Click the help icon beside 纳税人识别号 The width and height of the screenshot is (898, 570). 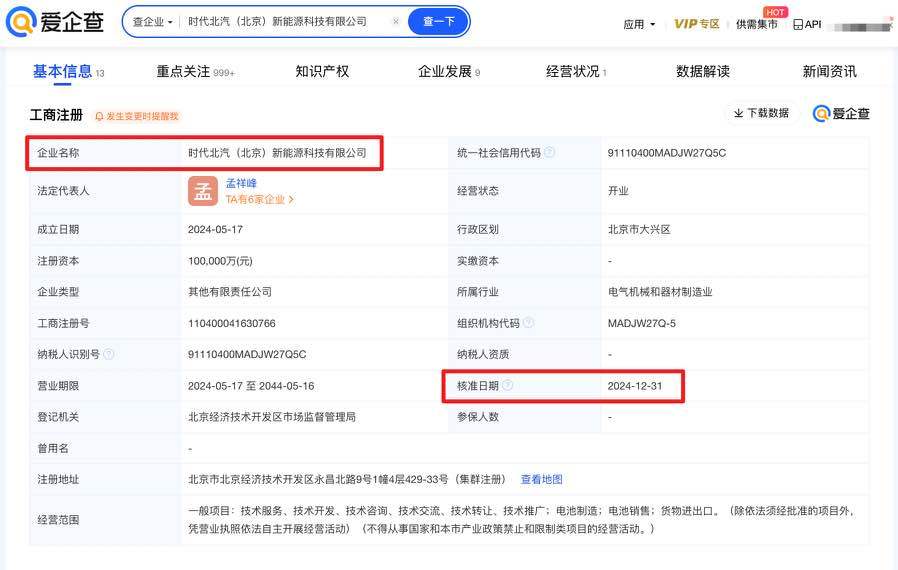click(x=109, y=354)
